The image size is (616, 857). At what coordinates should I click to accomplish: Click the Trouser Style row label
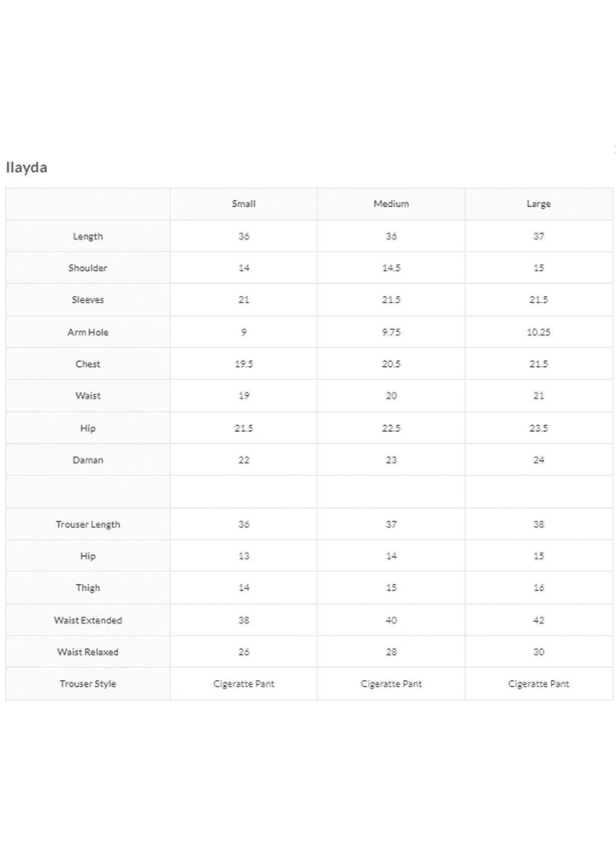[x=88, y=683]
